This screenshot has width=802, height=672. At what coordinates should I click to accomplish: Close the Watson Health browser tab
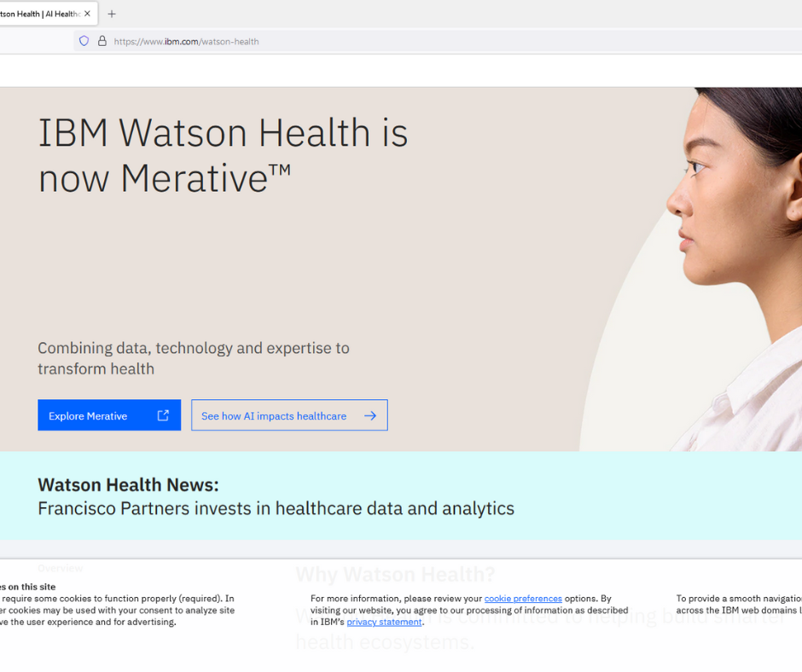[x=88, y=14]
